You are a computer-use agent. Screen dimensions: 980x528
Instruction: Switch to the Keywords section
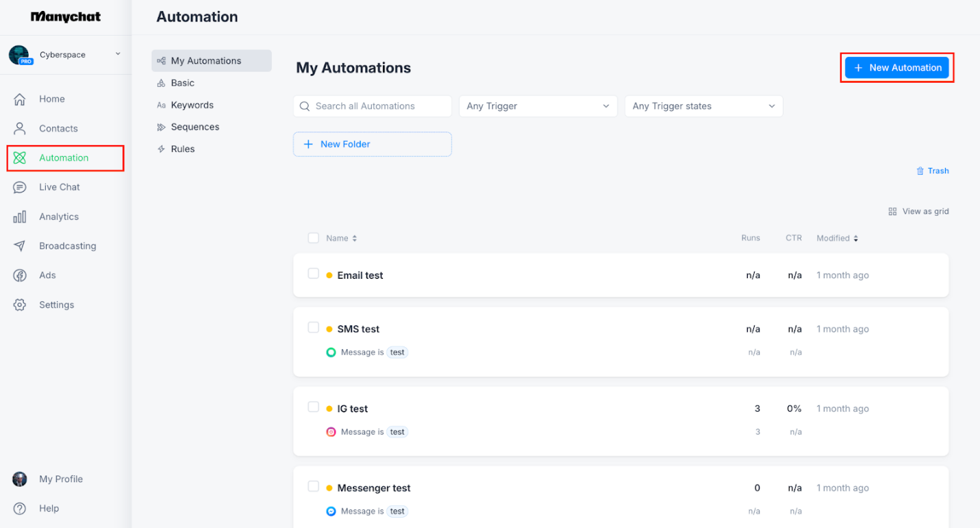tap(192, 105)
